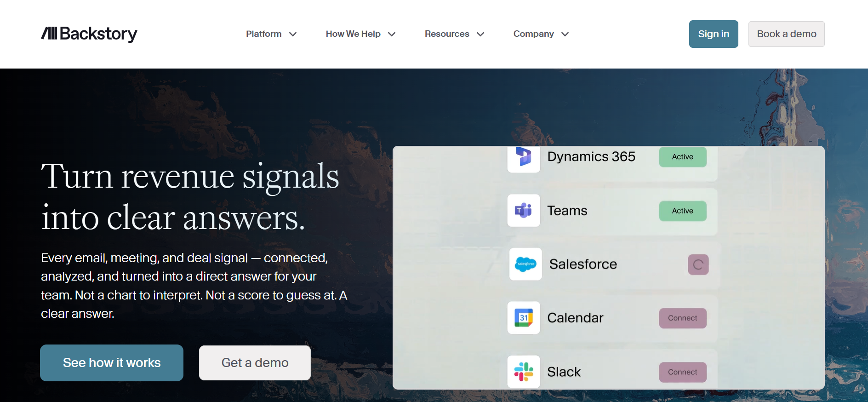Open the Platform menu label
Viewport: 868px width, 402px height.
coord(263,34)
